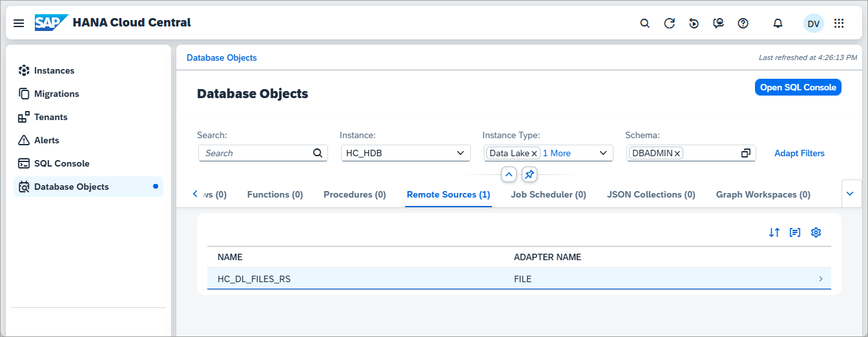Open the app launcher grid icon

pyautogui.click(x=839, y=23)
